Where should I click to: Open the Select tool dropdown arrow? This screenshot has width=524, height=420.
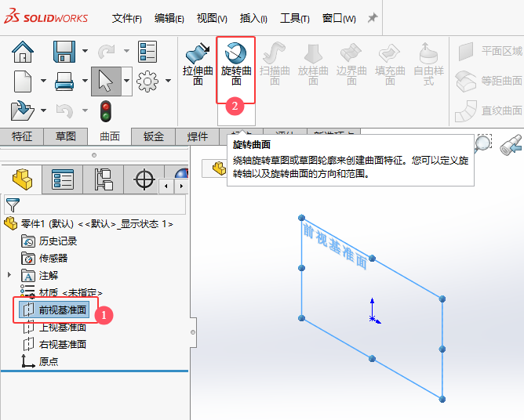point(126,81)
